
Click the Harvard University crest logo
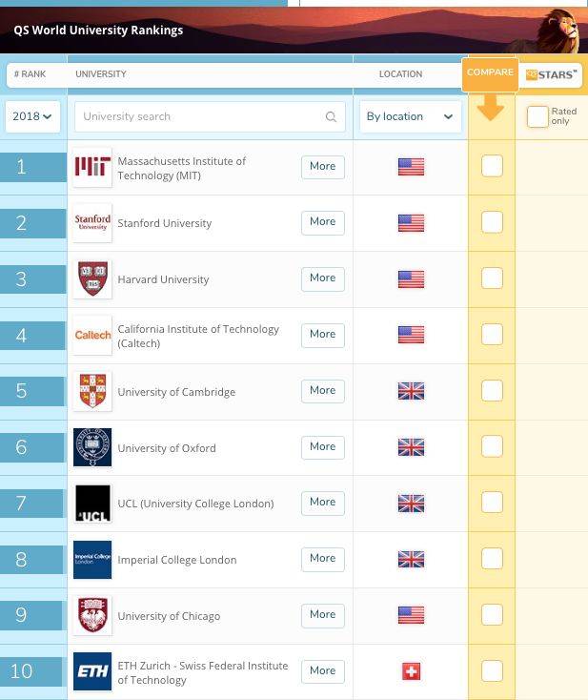pos(92,279)
